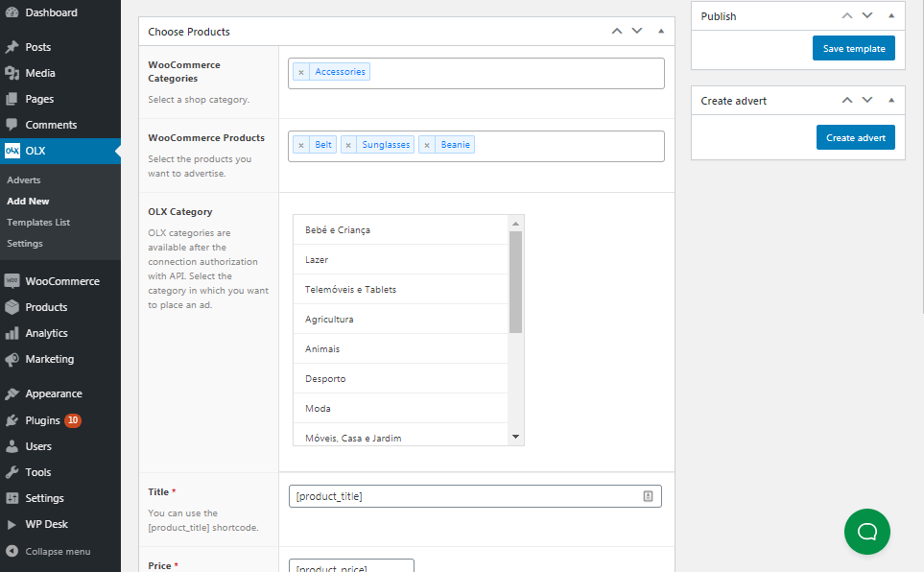924x572 pixels.
Task: Select Bebé e Criança in OLX category list
Action: [x=400, y=230]
